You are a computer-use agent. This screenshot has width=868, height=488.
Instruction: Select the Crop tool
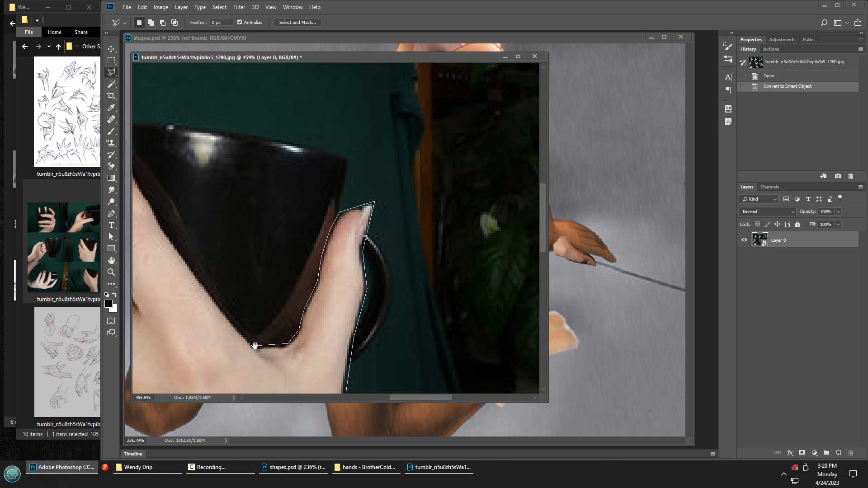tap(111, 96)
